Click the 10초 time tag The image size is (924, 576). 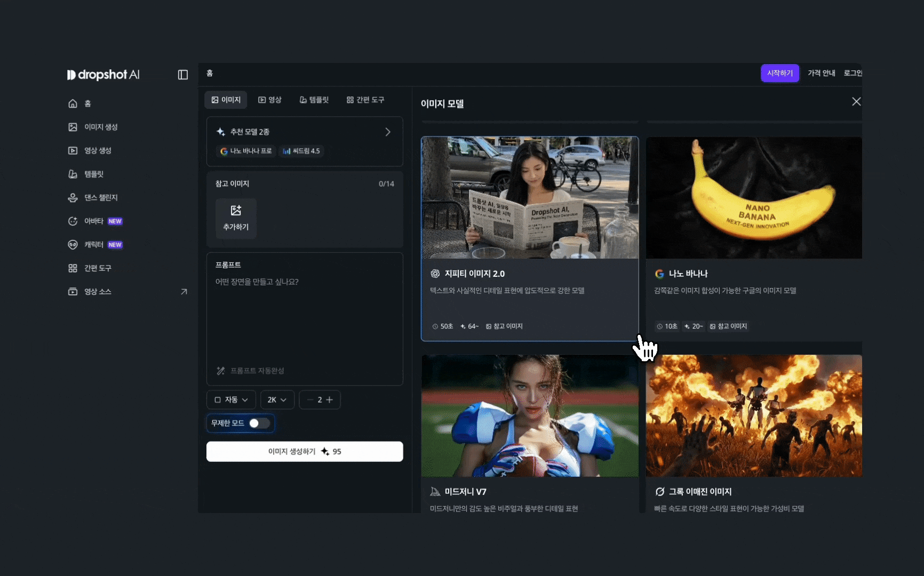tap(667, 326)
